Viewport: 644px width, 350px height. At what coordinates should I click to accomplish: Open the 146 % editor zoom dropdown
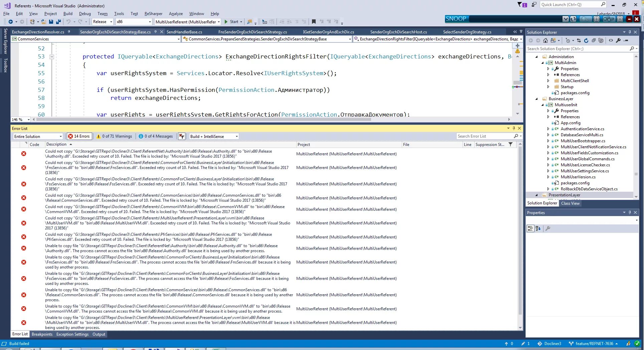[x=21, y=120]
